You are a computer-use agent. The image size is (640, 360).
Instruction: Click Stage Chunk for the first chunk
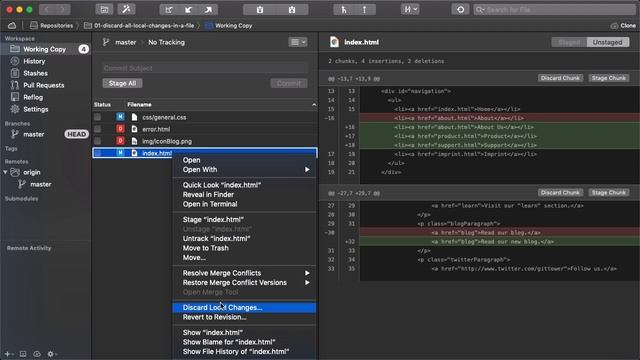pos(609,78)
